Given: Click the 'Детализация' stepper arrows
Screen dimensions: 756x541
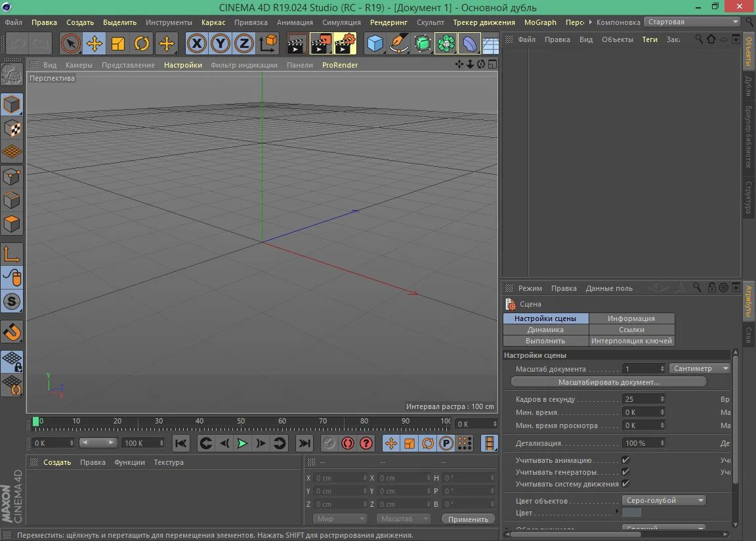Looking at the screenshot, I should pyautogui.click(x=662, y=443).
